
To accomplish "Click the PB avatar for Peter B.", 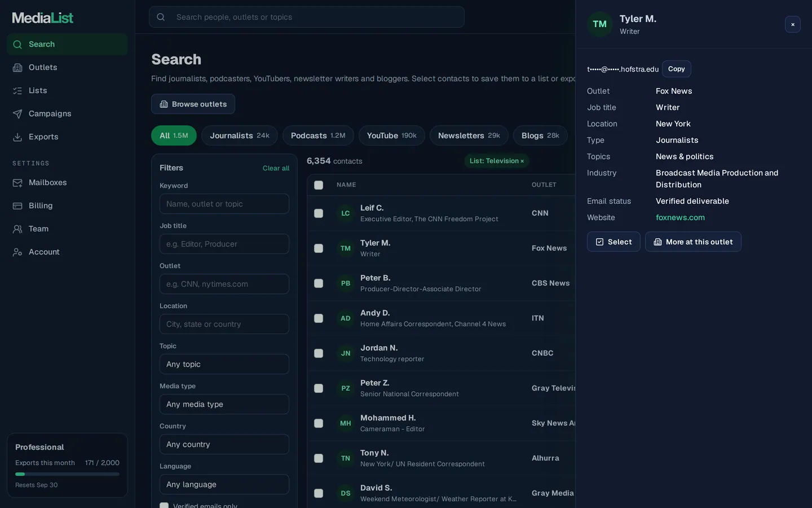I will 346,283.
